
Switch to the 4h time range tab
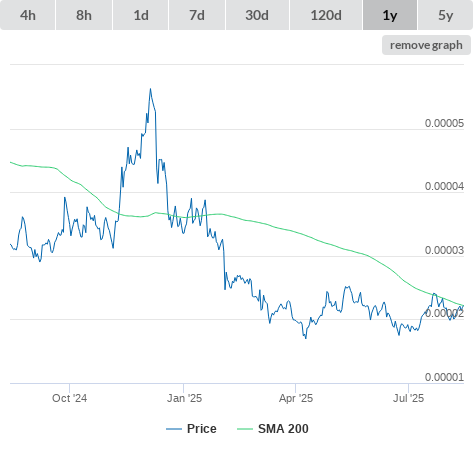pos(28,15)
